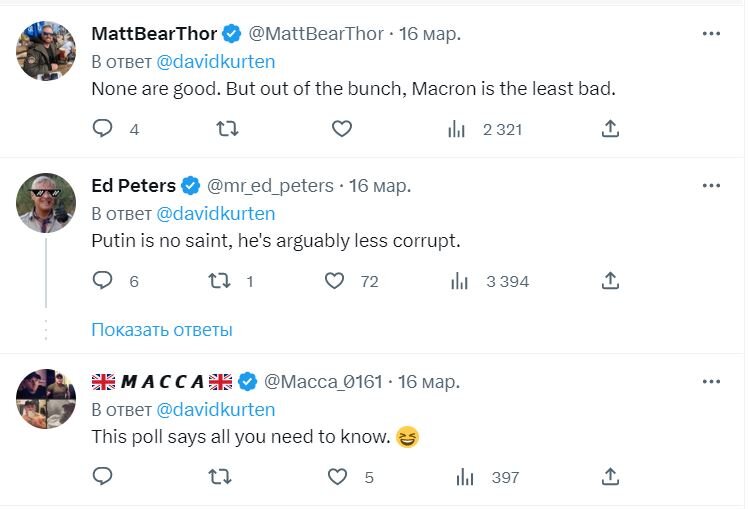Like Ed Peters' tweet
The image size is (748, 509).
(x=335, y=281)
